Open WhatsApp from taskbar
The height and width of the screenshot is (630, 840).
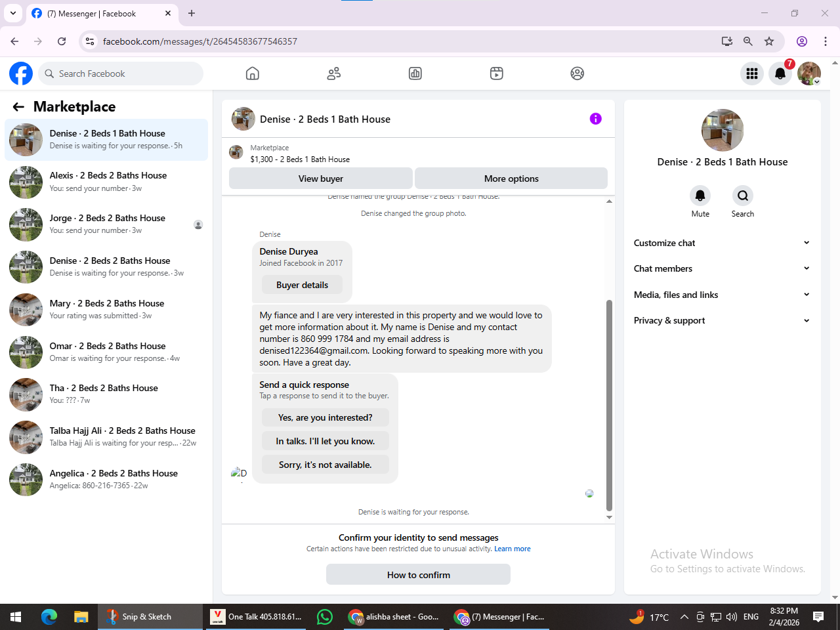(x=325, y=617)
